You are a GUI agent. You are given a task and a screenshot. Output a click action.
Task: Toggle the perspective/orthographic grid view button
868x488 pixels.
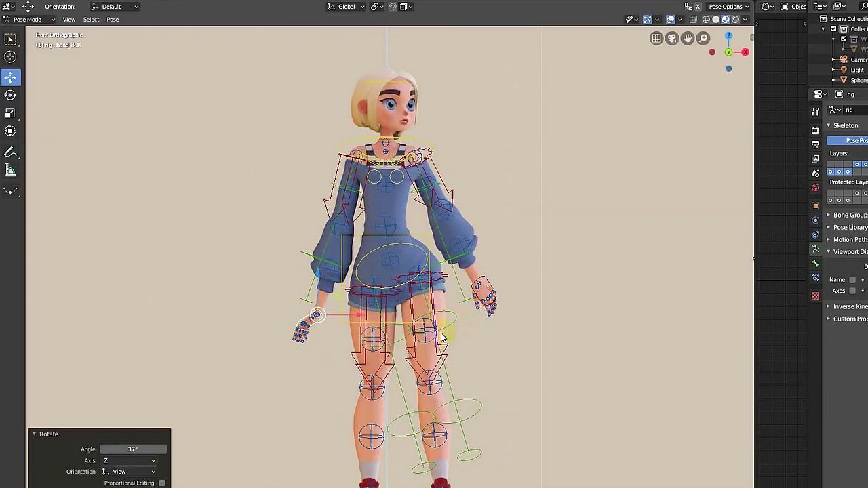[656, 39]
